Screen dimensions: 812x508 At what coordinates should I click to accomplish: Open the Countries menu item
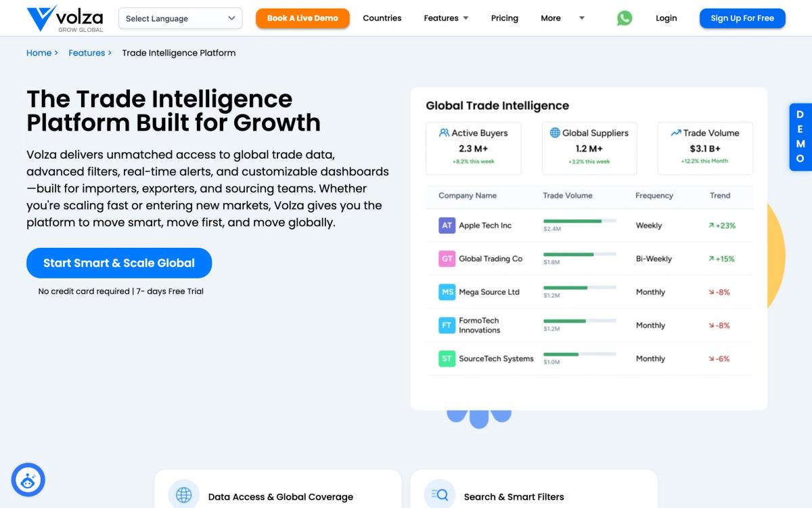(x=382, y=18)
